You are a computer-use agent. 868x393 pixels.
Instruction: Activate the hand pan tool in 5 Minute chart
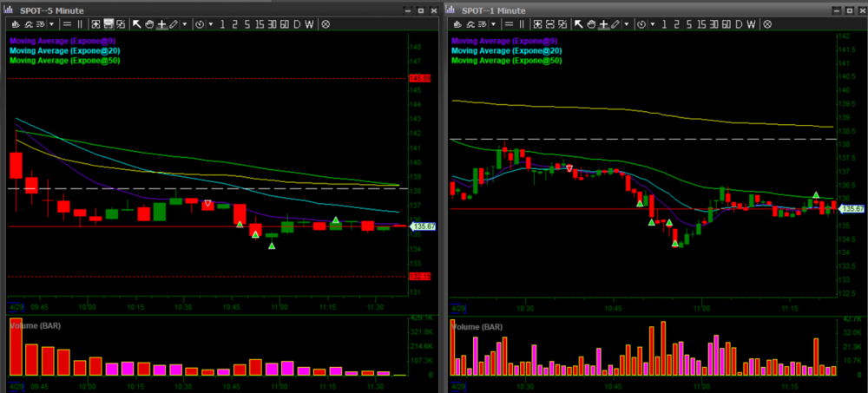point(149,24)
